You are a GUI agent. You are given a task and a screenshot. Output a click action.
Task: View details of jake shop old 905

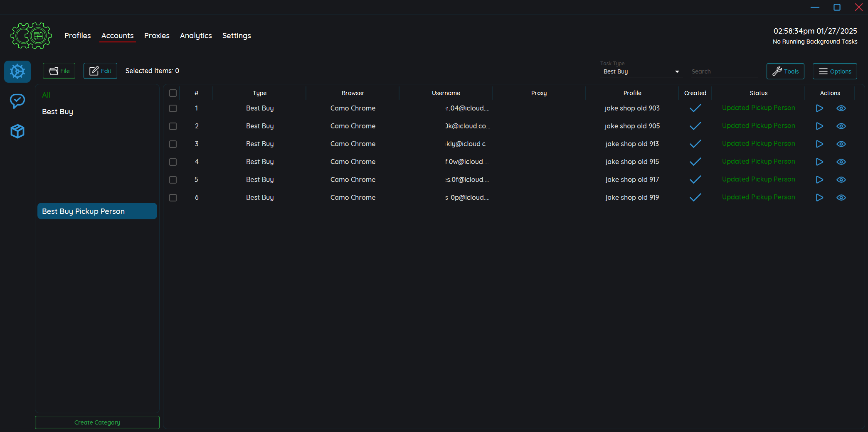(x=841, y=126)
